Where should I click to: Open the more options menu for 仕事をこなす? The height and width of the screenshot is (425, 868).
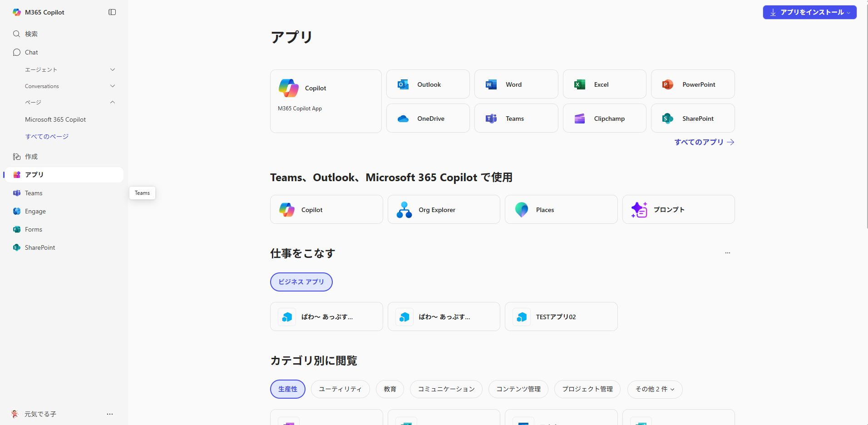[x=728, y=253]
